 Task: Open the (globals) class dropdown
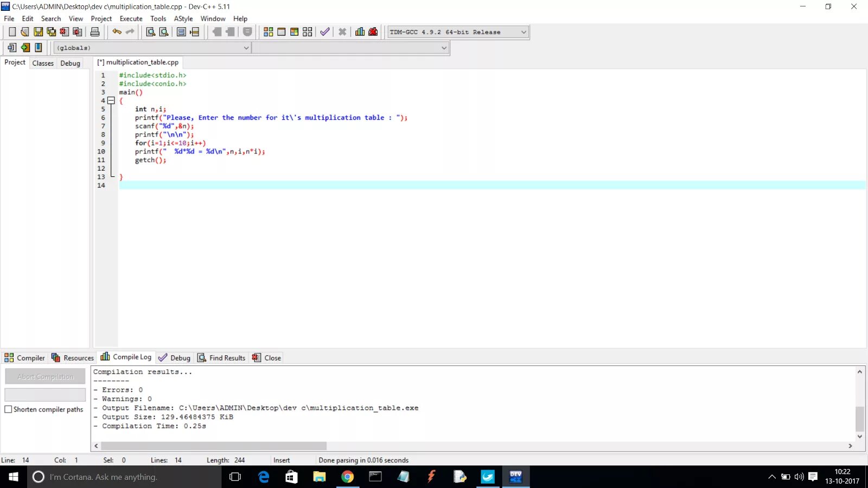[x=152, y=48]
